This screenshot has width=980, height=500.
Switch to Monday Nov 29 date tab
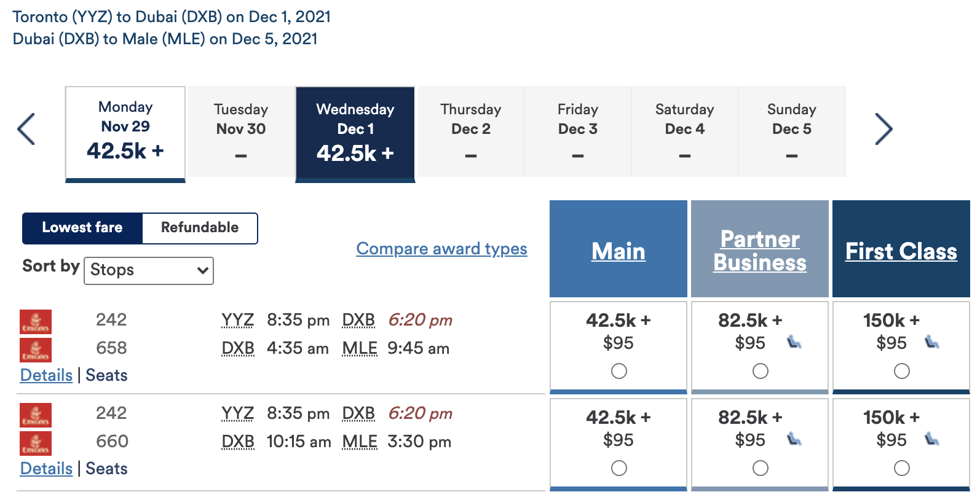125,133
